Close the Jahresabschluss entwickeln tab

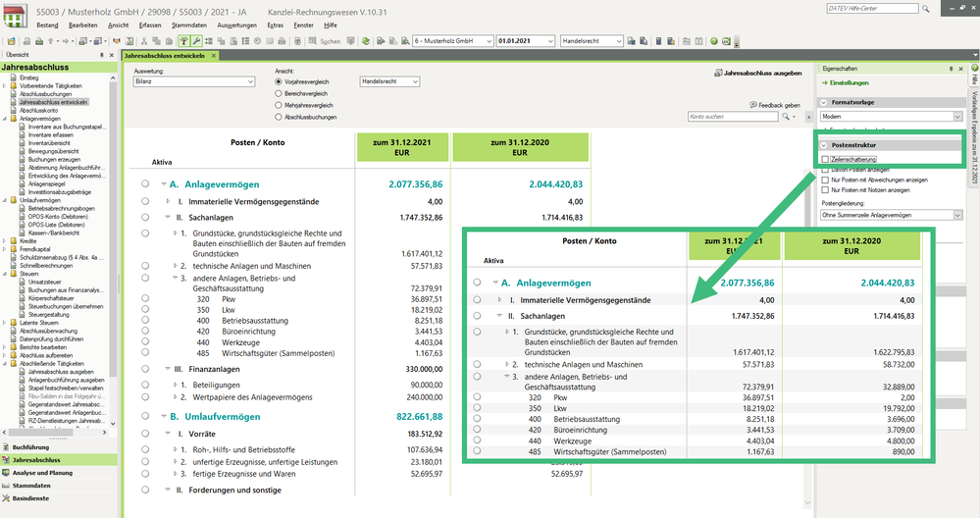pos(213,56)
